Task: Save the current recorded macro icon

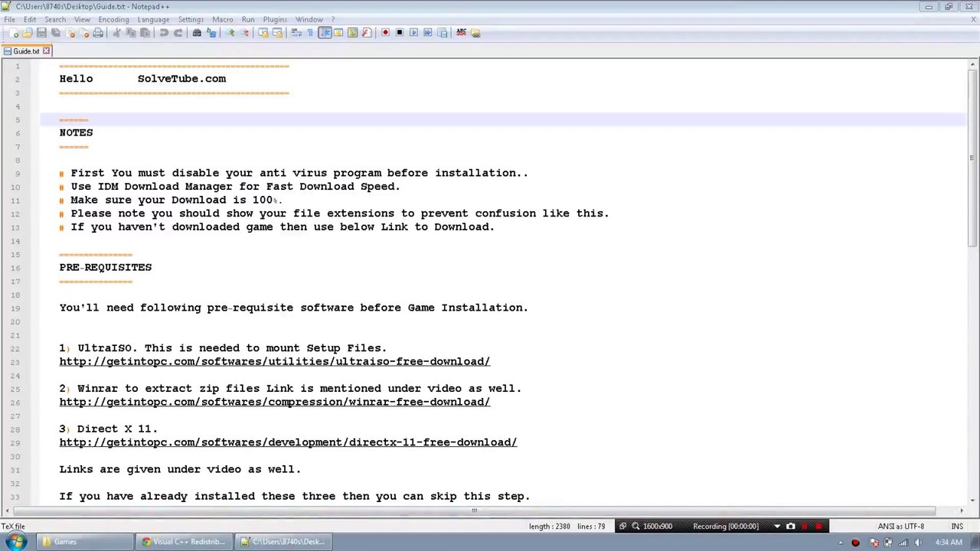Action: (442, 33)
